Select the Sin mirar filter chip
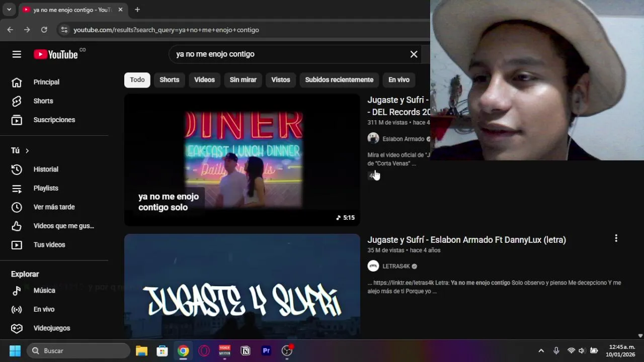The width and height of the screenshot is (644, 362). click(243, 80)
